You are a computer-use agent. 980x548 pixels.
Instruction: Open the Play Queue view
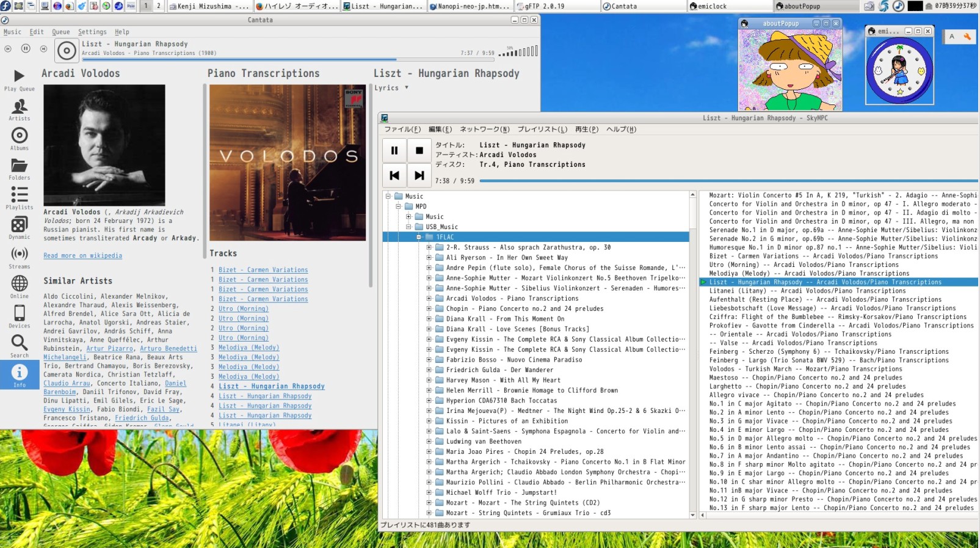(20, 79)
